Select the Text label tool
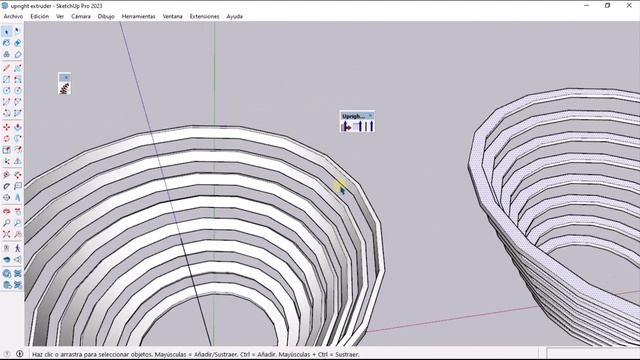 click(x=18, y=186)
